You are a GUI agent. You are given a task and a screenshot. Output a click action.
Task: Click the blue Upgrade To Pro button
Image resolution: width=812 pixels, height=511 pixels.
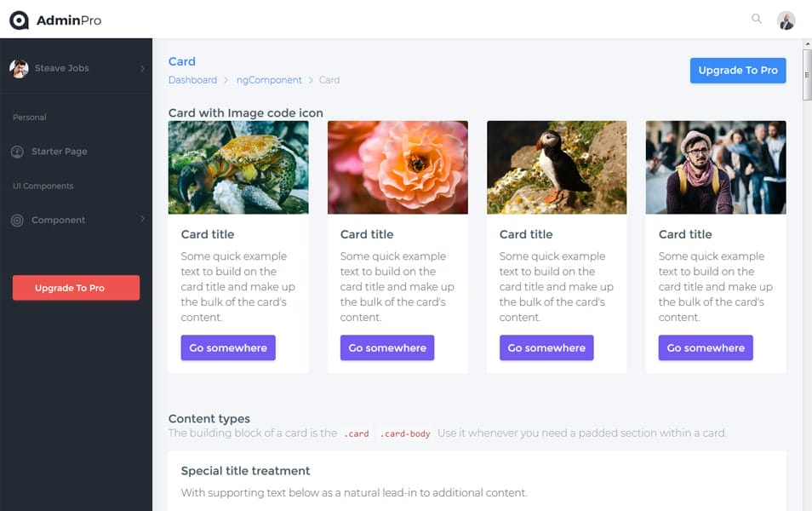737,70
